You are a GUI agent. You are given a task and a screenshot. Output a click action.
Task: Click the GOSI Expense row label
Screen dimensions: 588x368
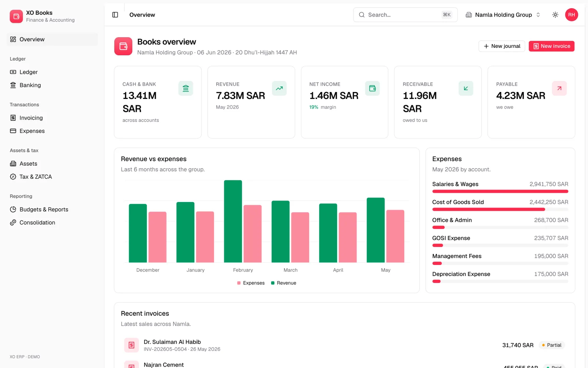point(451,238)
